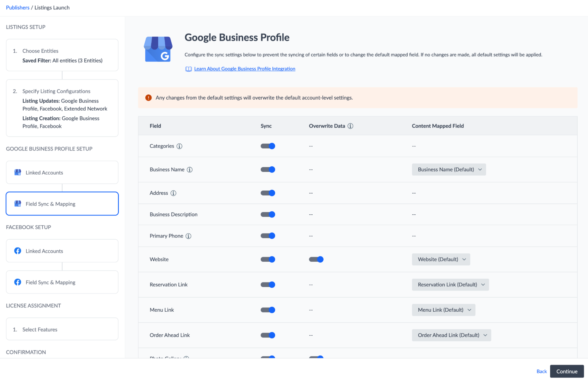Screen dimensions: 588x384
Task: Toggle Primary Phone sync off
Action: [268, 236]
